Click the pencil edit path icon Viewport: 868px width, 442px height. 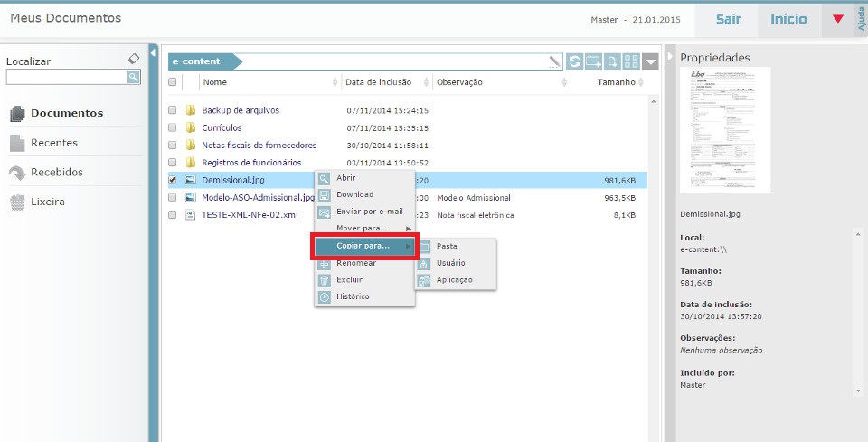554,61
